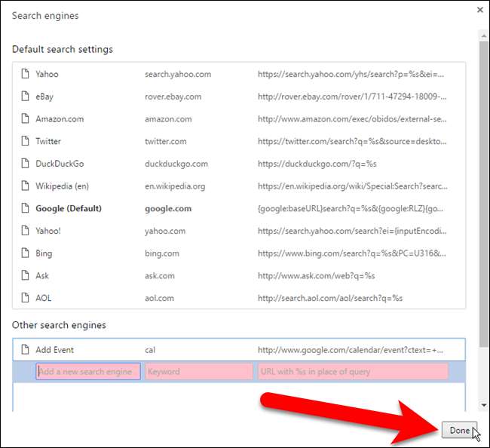Click the google.com/calendar/event URL

[351, 350]
